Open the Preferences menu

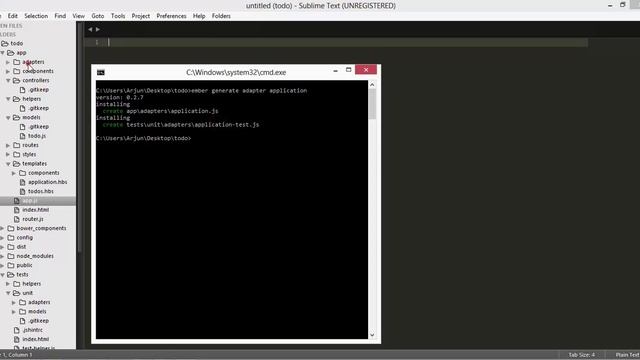(x=171, y=16)
